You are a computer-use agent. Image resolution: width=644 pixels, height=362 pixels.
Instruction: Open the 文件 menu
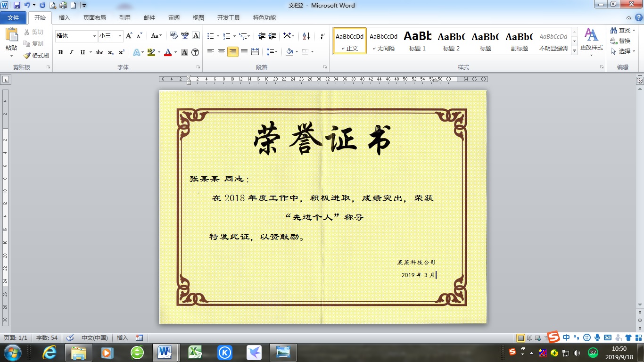pyautogui.click(x=14, y=17)
